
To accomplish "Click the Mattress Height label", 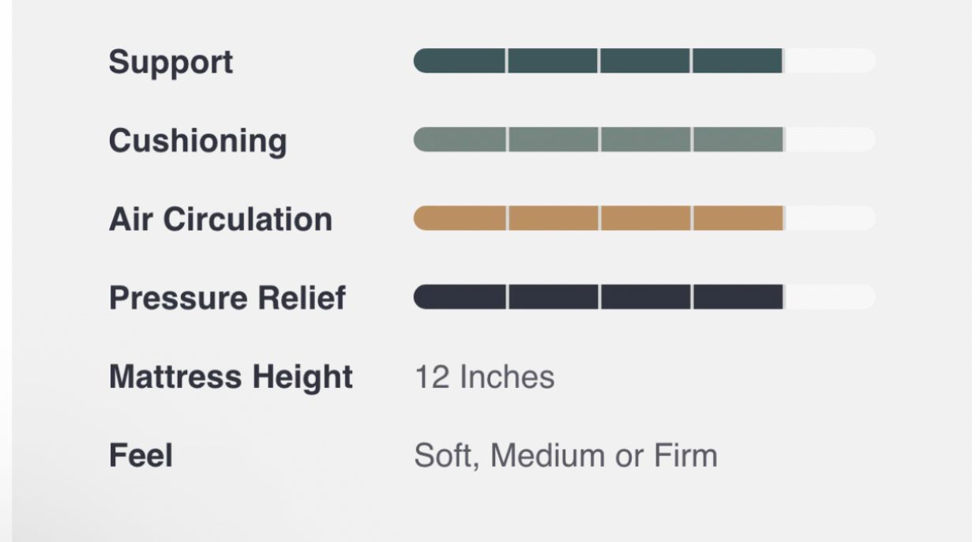I will click(231, 377).
